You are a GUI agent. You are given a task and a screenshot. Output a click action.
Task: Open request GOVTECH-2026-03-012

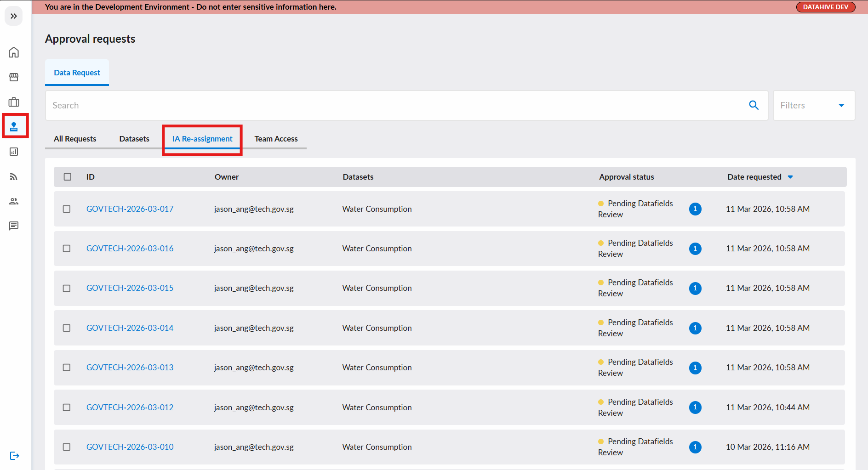130,408
